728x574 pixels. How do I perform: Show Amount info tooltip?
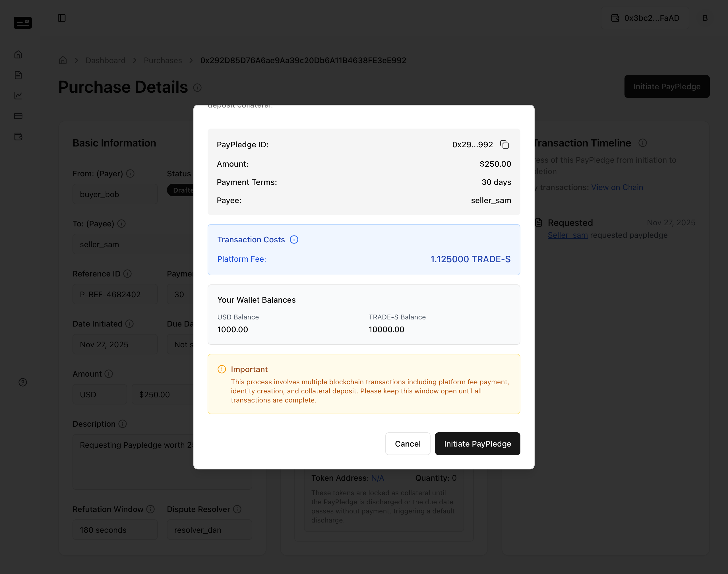(x=109, y=374)
